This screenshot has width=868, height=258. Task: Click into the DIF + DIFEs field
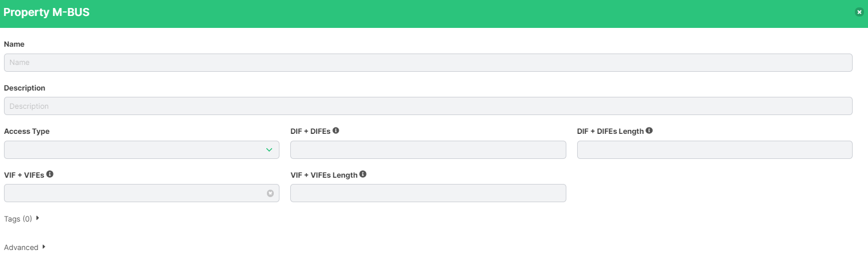[x=428, y=150]
